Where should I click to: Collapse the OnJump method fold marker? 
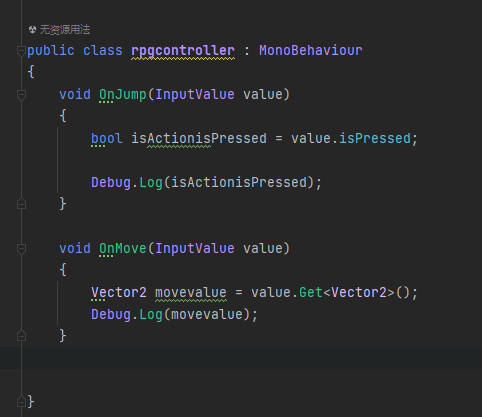pyautogui.click(x=21, y=95)
